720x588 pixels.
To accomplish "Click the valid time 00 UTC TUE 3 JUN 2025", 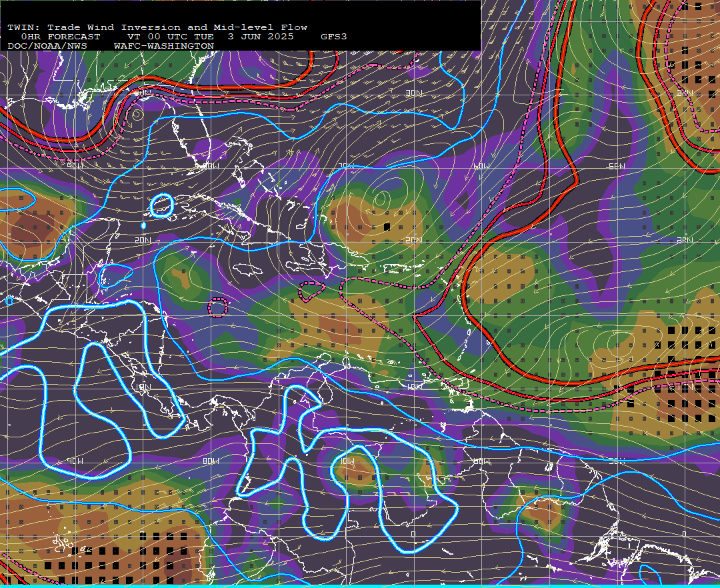I will (x=210, y=37).
